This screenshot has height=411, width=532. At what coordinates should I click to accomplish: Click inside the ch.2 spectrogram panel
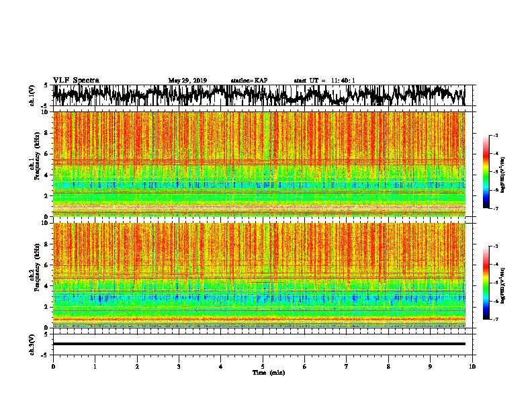click(x=259, y=275)
